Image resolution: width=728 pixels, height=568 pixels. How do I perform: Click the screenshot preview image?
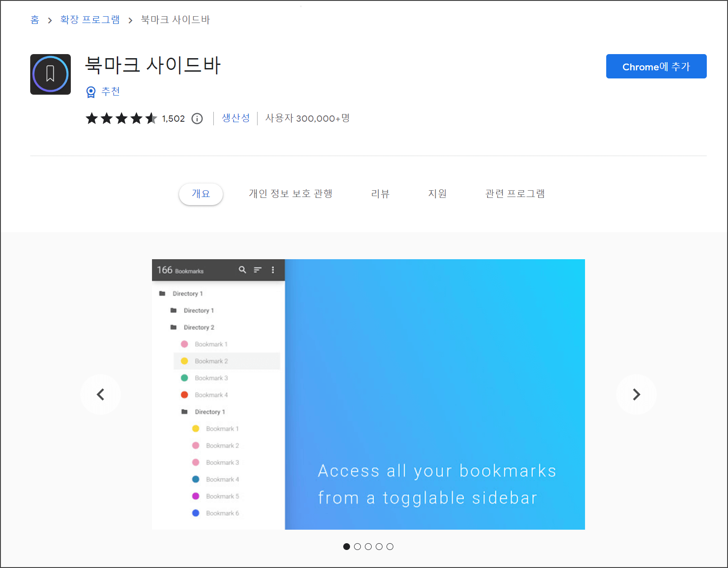point(369,394)
